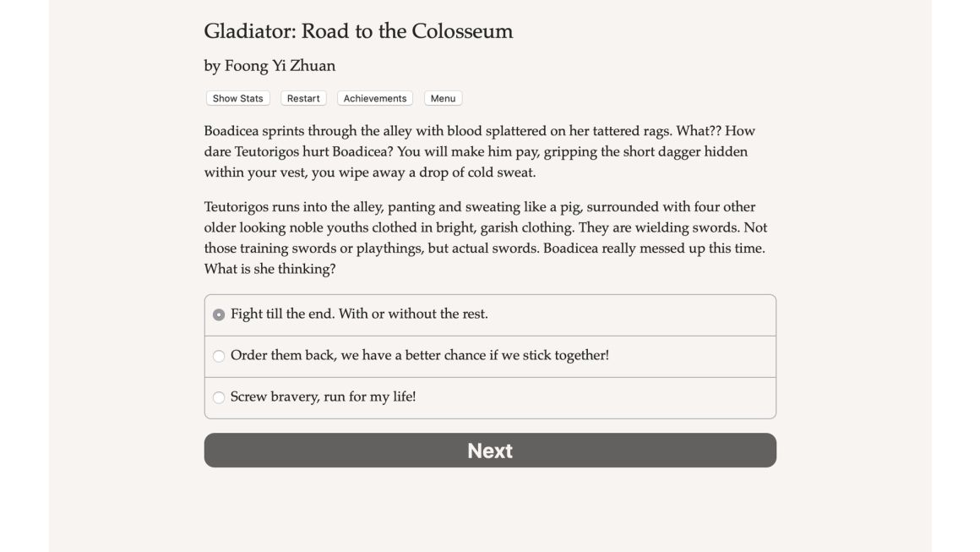Open the Show Stats panel

click(x=237, y=98)
